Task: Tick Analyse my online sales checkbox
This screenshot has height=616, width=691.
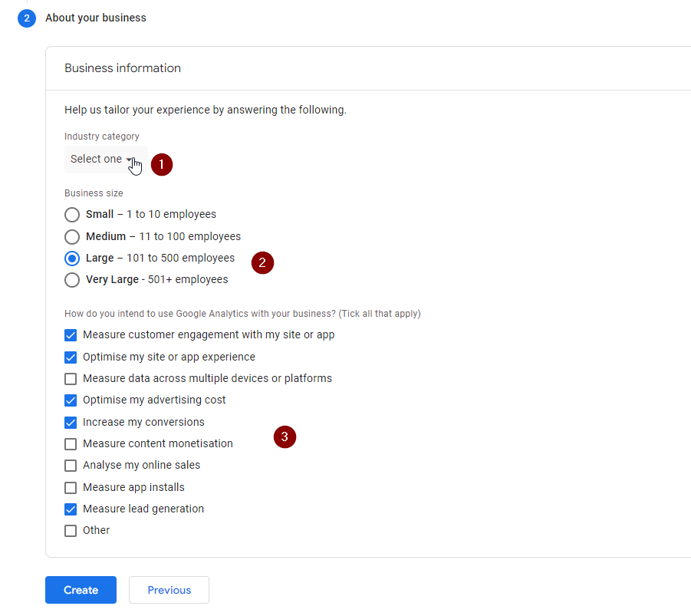Action: click(71, 466)
